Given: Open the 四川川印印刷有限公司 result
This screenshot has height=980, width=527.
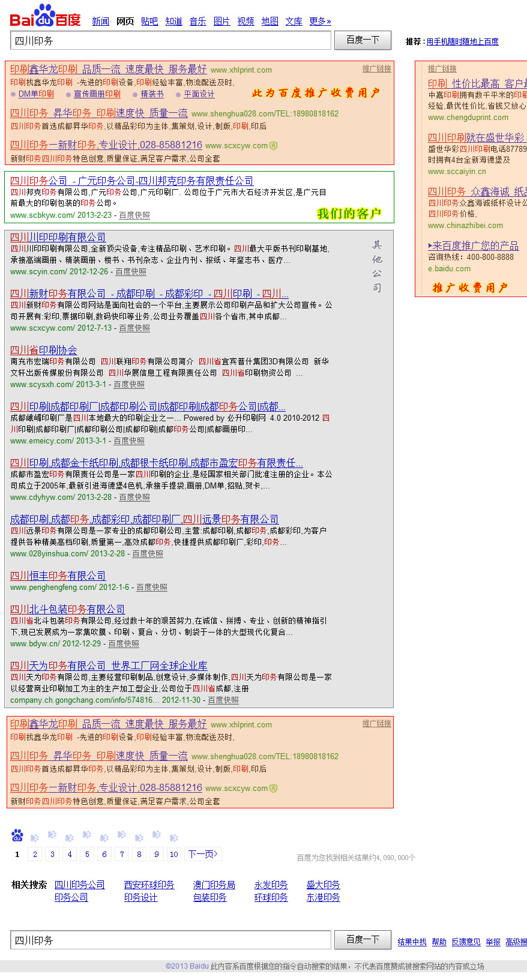Looking at the screenshot, I should coord(58,237).
